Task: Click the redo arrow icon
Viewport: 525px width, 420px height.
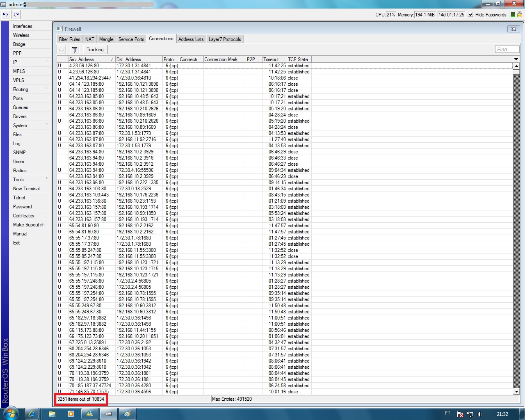Action: pos(16,14)
